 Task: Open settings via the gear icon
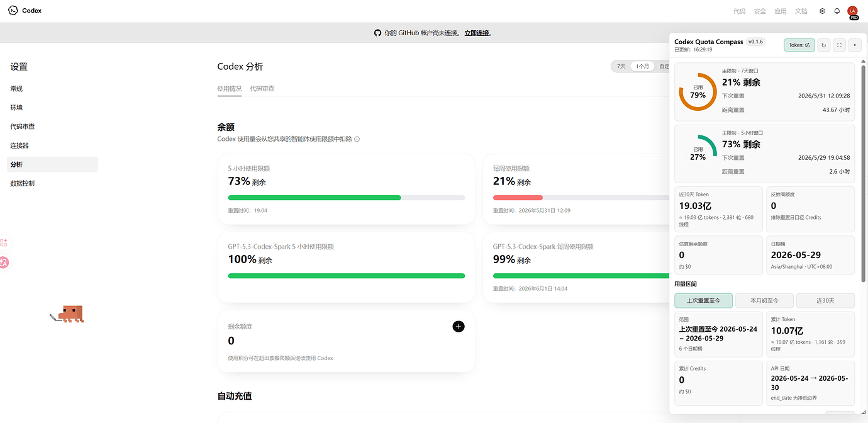click(822, 11)
